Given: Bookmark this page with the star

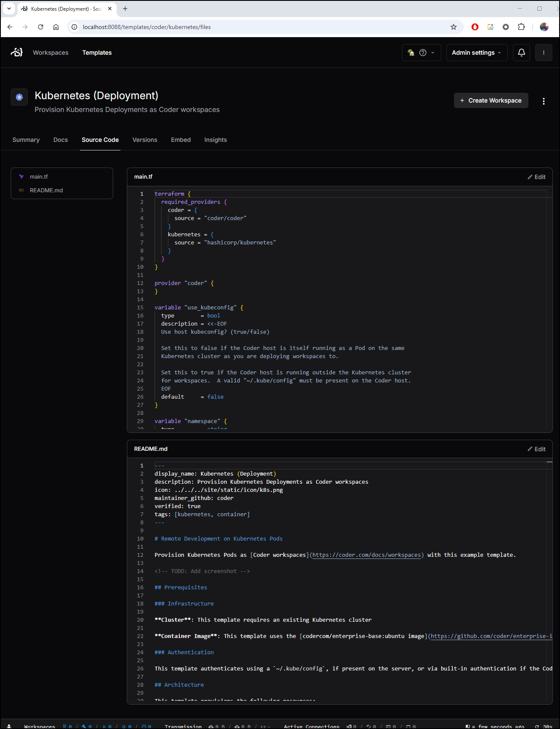Looking at the screenshot, I should pyautogui.click(x=454, y=27).
